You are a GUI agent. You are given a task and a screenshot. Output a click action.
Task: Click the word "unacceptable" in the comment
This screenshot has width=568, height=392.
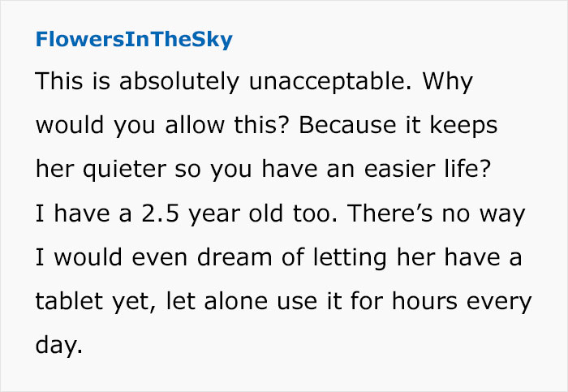point(330,81)
